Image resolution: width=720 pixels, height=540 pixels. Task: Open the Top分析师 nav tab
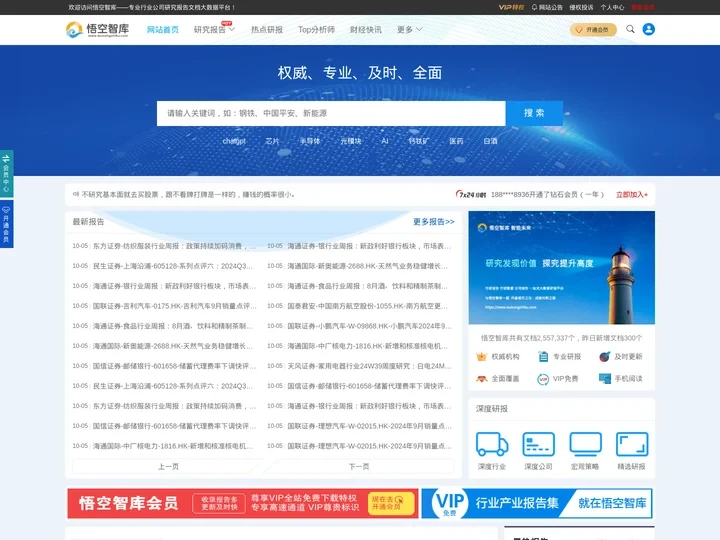click(316, 30)
